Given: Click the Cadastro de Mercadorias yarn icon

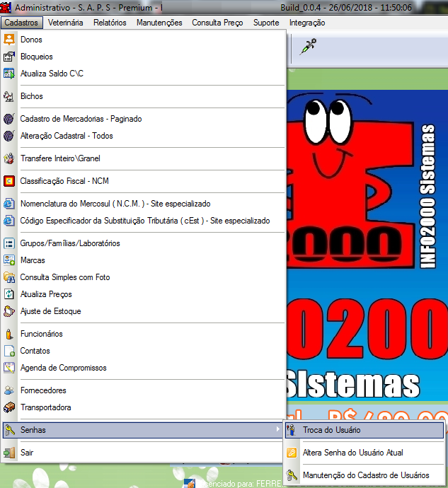Looking at the screenshot, I should pyautogui.click(x=9, y=119).
